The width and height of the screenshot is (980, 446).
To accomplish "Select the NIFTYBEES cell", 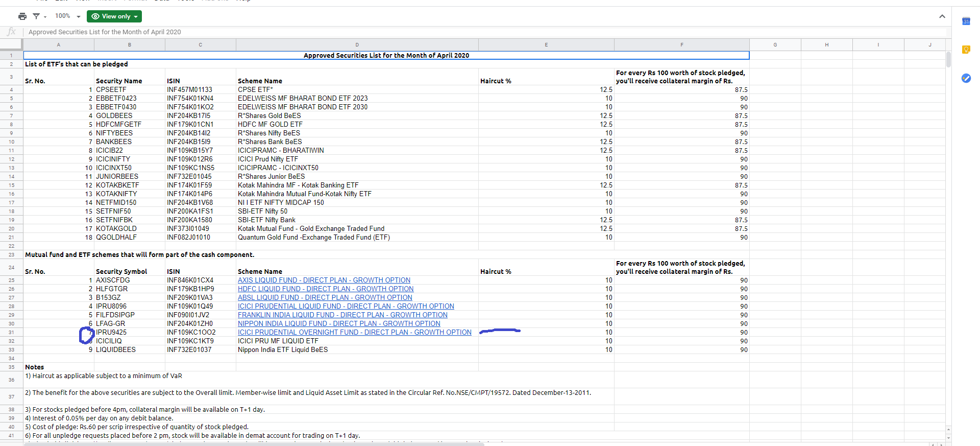I will pos(130,133).
